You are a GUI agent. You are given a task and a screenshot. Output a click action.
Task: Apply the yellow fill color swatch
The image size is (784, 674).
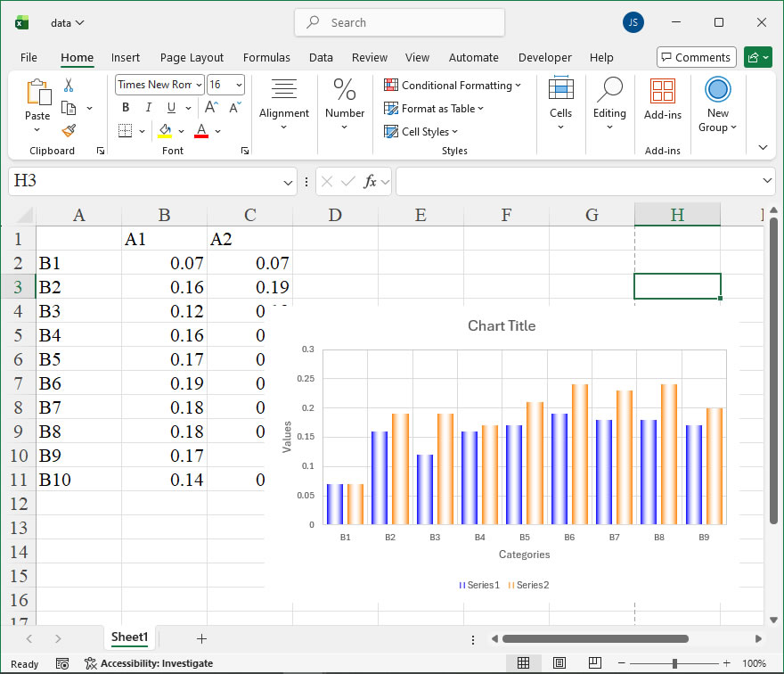coord(165,131)
